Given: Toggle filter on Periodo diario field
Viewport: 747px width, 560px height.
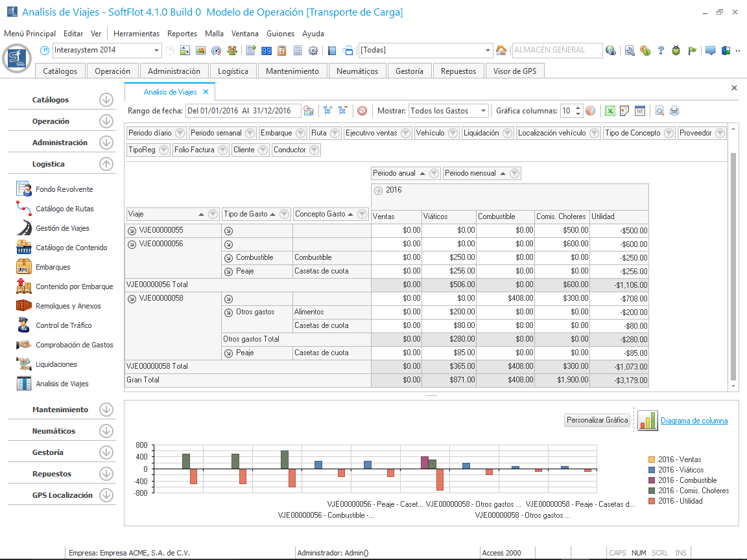Looking at the screenshot, I should click(x=180, y=133).
